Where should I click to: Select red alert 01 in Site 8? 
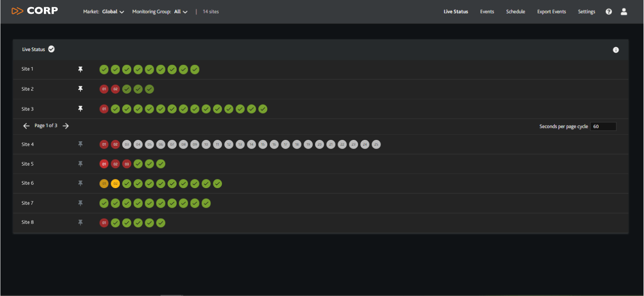pos(104,222)
